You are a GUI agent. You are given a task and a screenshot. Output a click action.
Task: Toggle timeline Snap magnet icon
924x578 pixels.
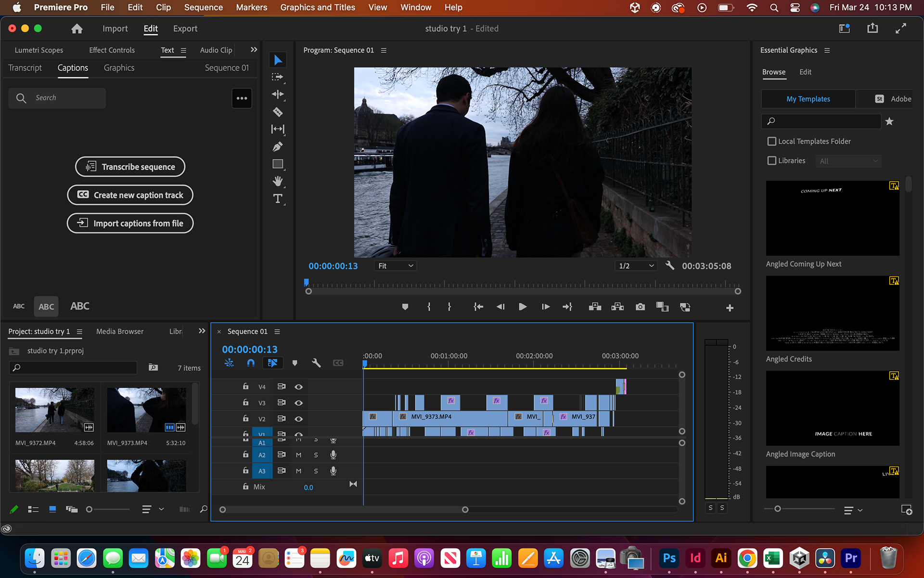[251, 363]
